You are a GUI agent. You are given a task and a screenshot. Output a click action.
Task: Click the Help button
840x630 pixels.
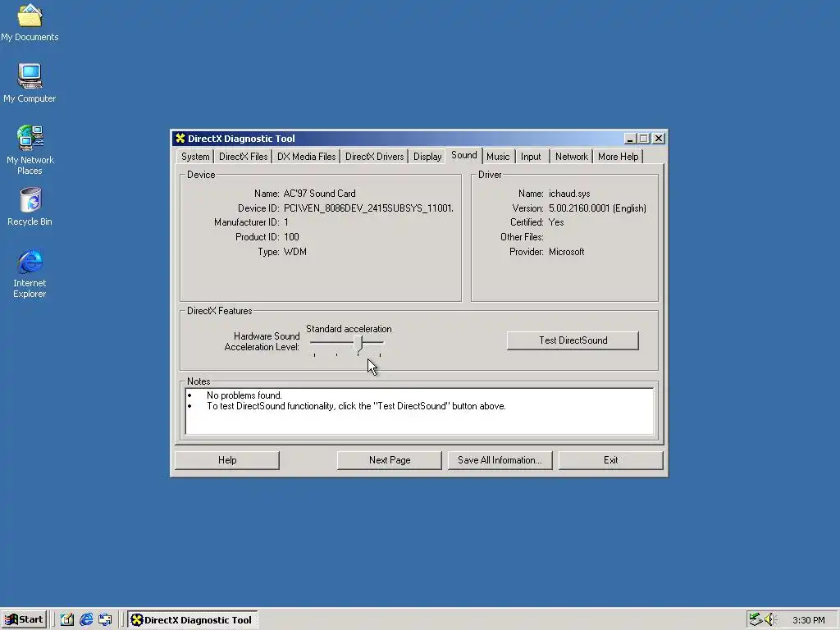(227, 460)
